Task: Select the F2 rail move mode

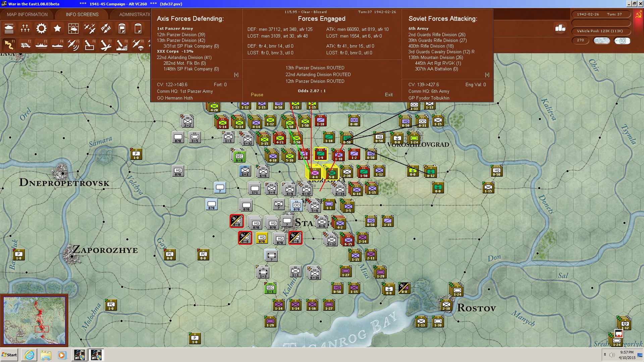Action: [x=25, y=45]
